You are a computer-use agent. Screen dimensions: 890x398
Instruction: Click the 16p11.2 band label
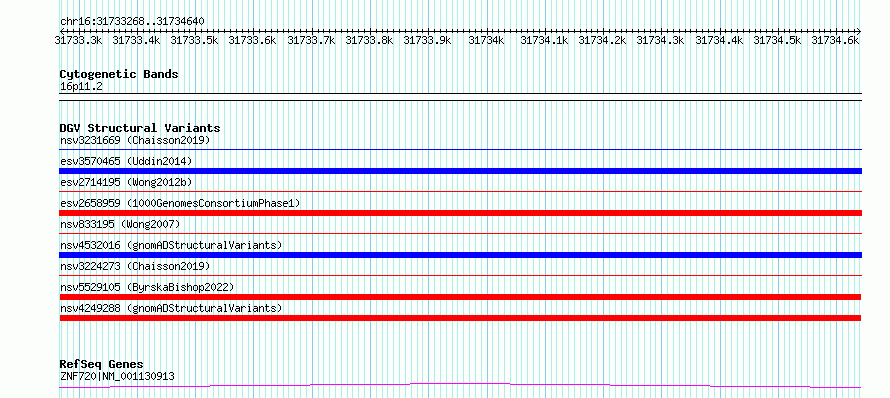tap(81, 87)
